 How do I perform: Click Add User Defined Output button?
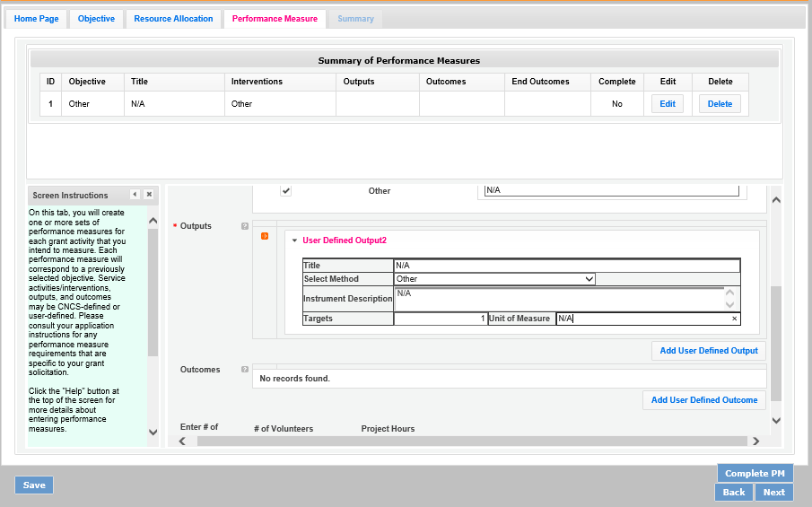click(x=708, y=351)
